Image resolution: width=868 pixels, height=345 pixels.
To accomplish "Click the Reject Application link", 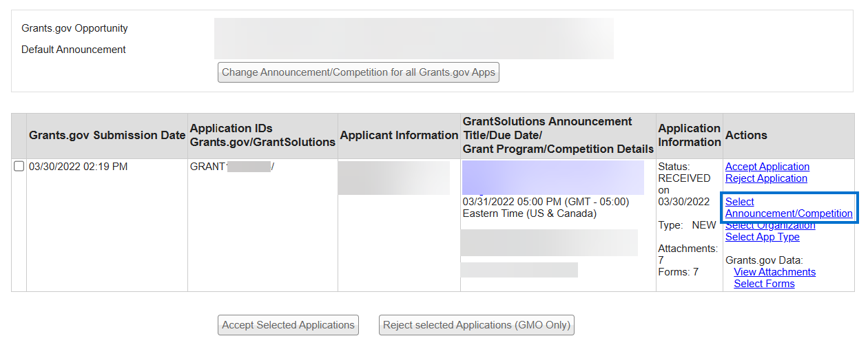I will pyautogui.click(x=766, y=178).
